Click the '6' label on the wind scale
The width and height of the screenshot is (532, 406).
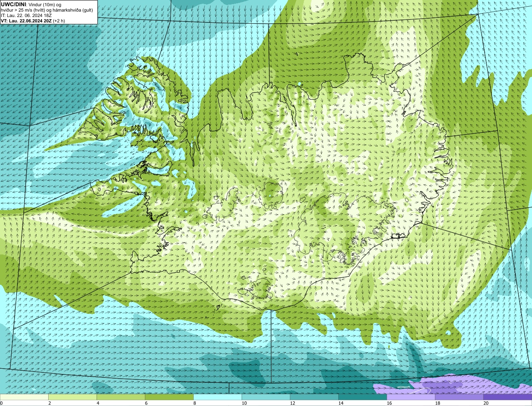[146, 403]
